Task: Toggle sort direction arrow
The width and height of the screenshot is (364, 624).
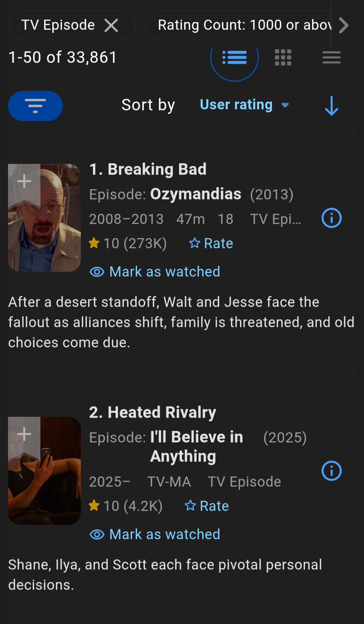Action: tap(332, 106)
